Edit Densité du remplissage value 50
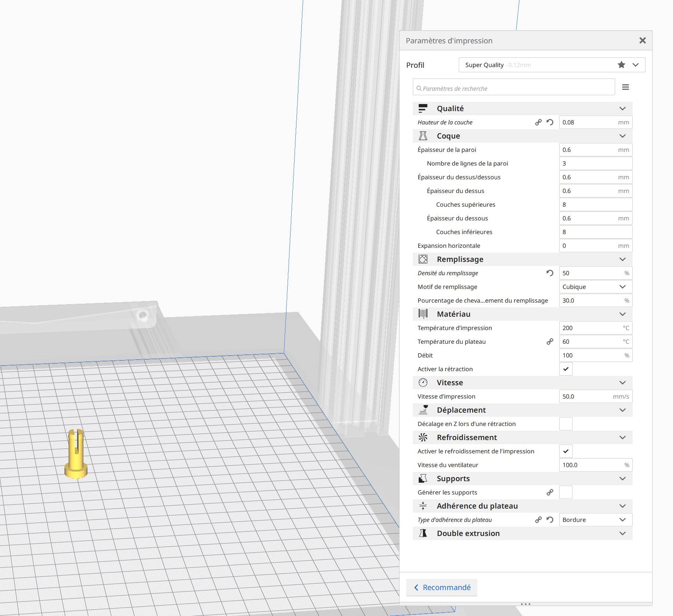The width and height of the screenshot is (673, 616). point(596,273)
